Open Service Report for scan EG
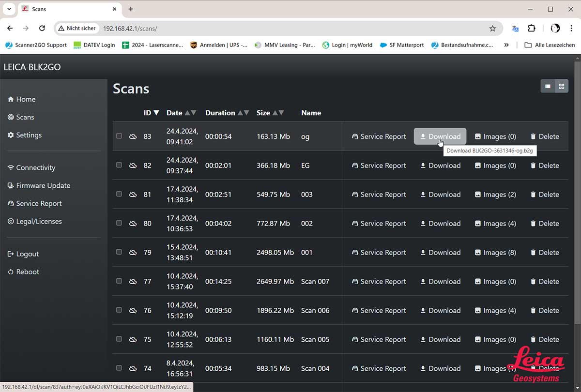 379,166
